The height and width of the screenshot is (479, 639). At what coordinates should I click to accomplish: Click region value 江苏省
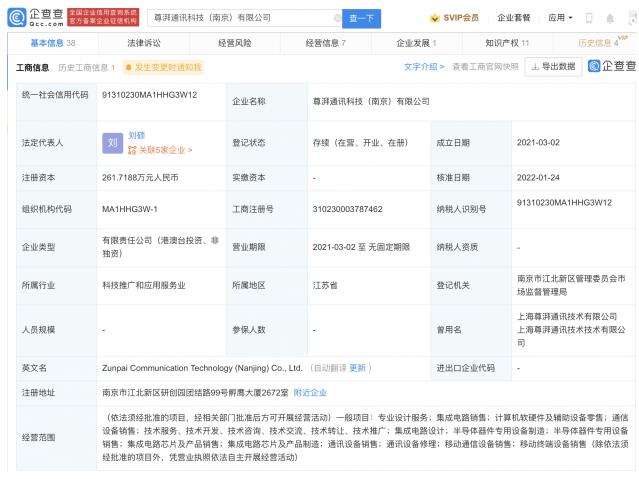pos(325,285)
